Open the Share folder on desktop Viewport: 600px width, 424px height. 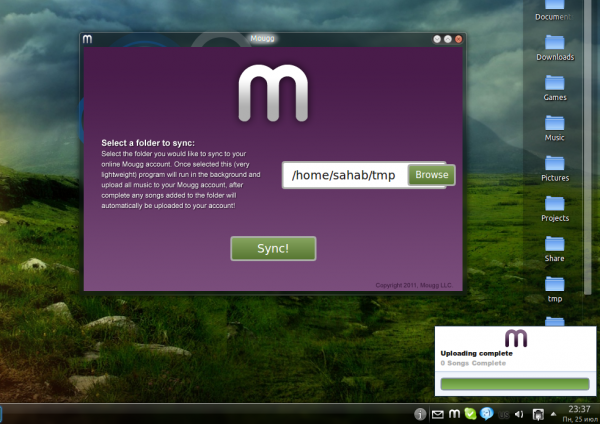[555, 249]
